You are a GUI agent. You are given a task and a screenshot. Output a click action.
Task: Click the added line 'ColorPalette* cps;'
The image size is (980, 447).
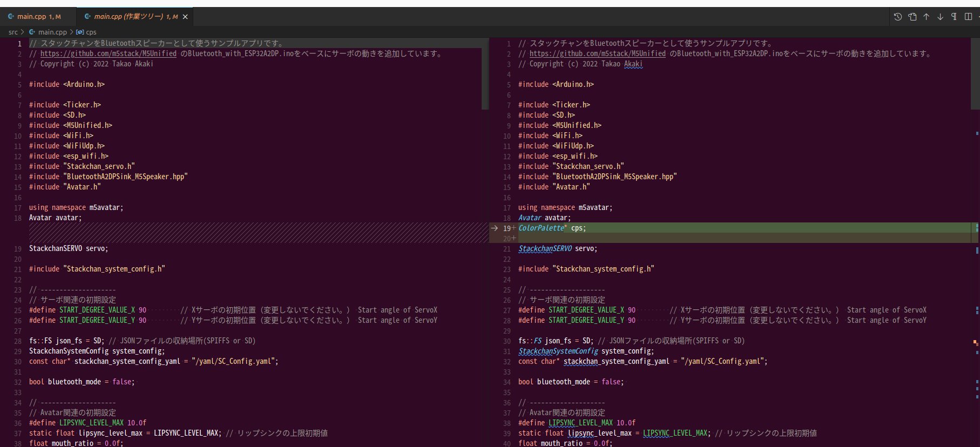pyautogui.click(x=552, y=228)
